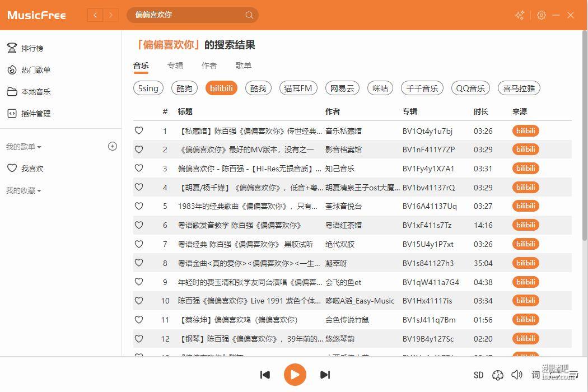This screenshot has height=392, width=588.
Task: Favorite song 6 by 粤语红茶馆
Action: (139, 225)
